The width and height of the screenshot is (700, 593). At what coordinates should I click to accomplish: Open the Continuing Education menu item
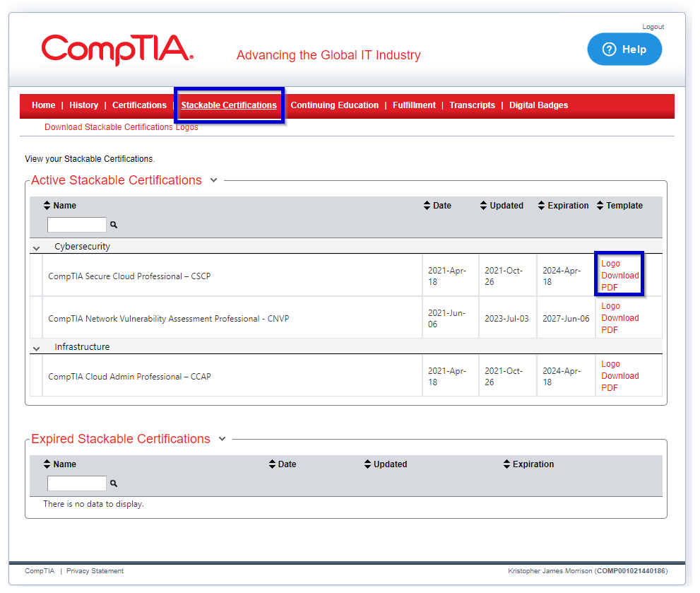(x=334, y=105)
